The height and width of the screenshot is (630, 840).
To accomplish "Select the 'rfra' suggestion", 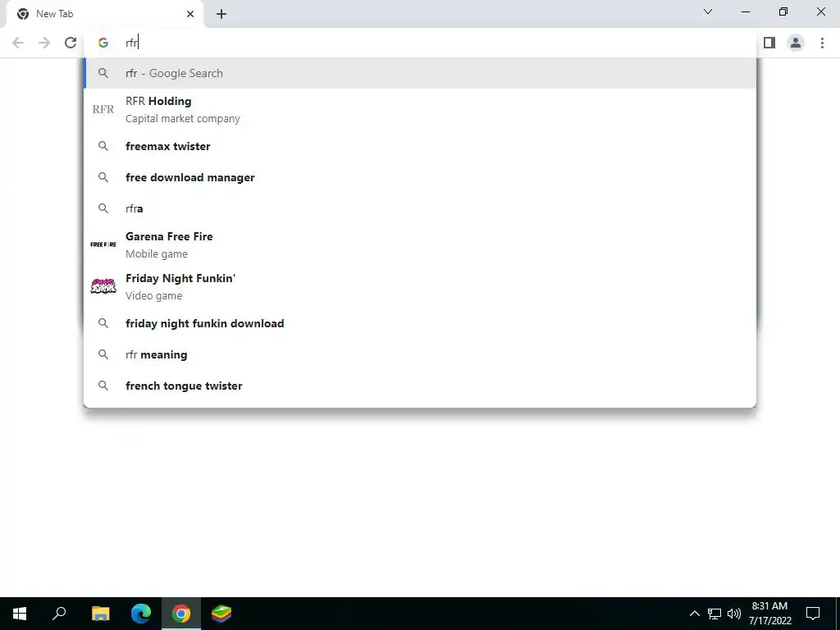I will coord(420,208).
